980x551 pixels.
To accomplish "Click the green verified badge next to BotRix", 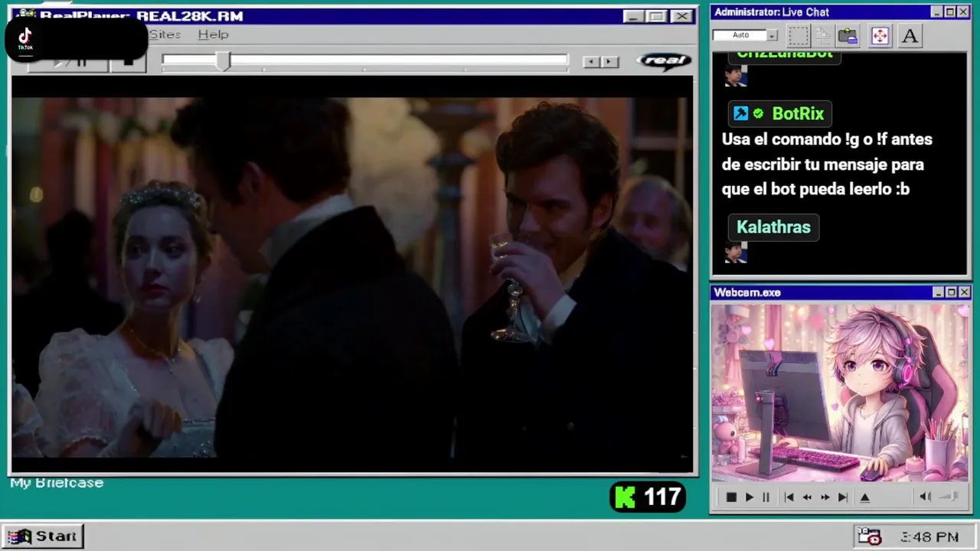I will pos(758,114).
